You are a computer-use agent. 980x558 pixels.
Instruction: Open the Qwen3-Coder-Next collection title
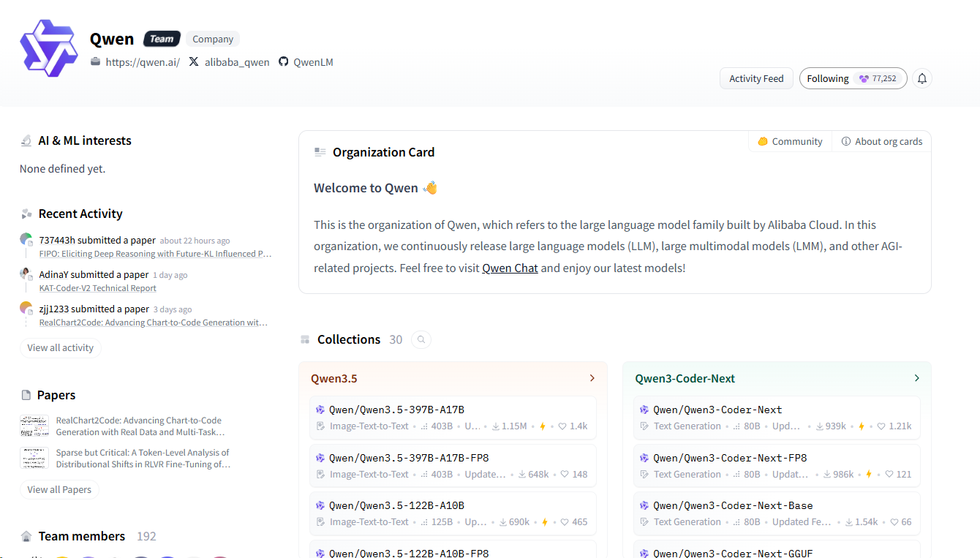click(685, 379)
